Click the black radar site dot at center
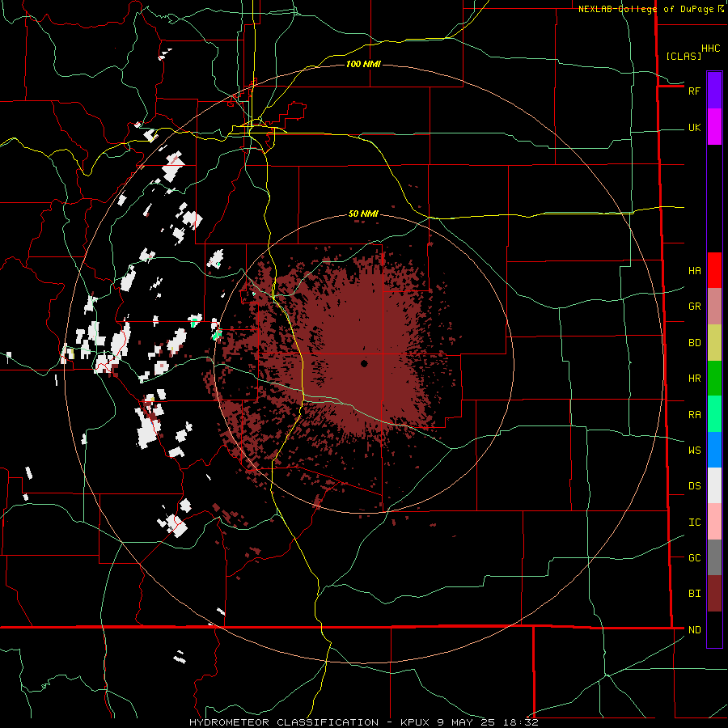 364,363
